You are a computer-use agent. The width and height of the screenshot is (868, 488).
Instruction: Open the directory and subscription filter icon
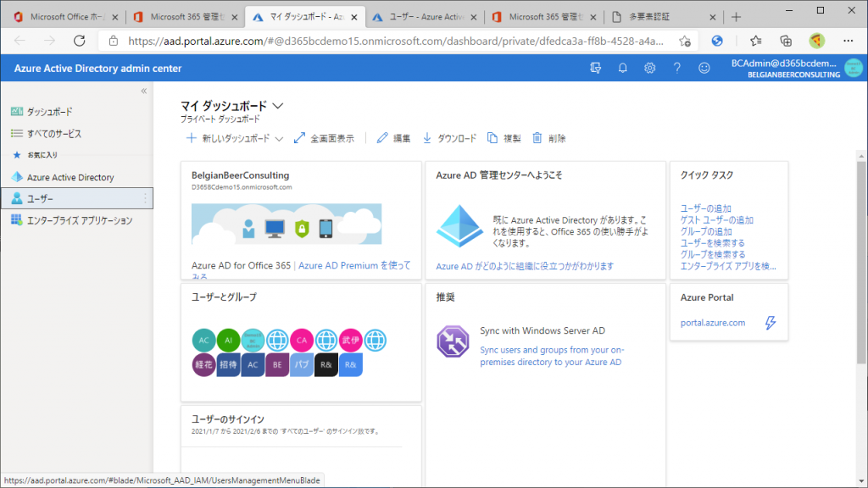(x=596, y=68)
